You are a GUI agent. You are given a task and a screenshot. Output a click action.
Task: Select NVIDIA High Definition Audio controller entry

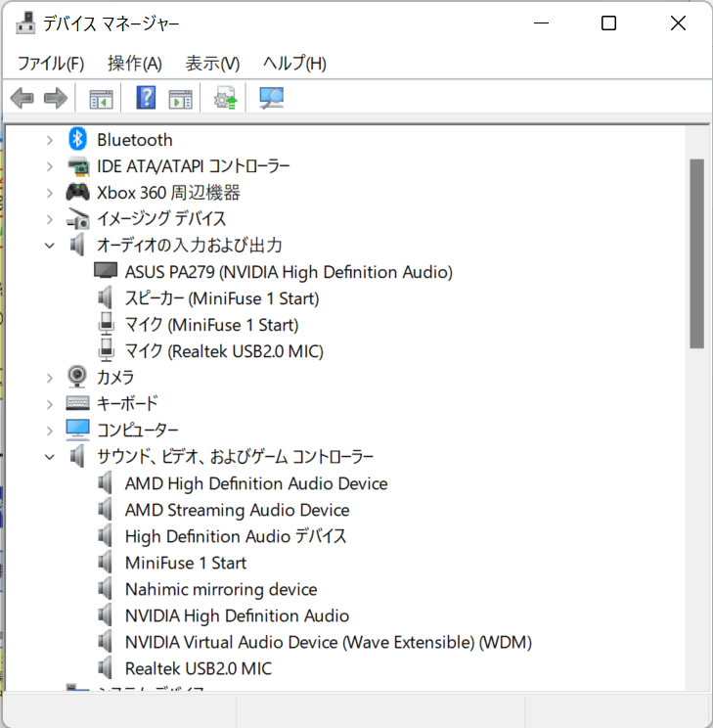tap(238, 616)
